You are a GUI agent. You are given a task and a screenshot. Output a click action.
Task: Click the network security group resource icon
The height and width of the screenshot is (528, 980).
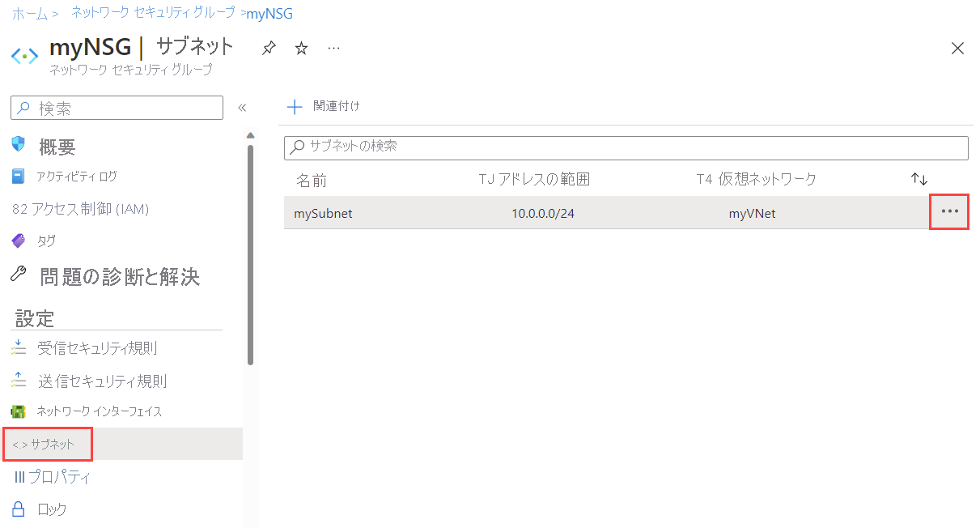click(x=25, y=55)
